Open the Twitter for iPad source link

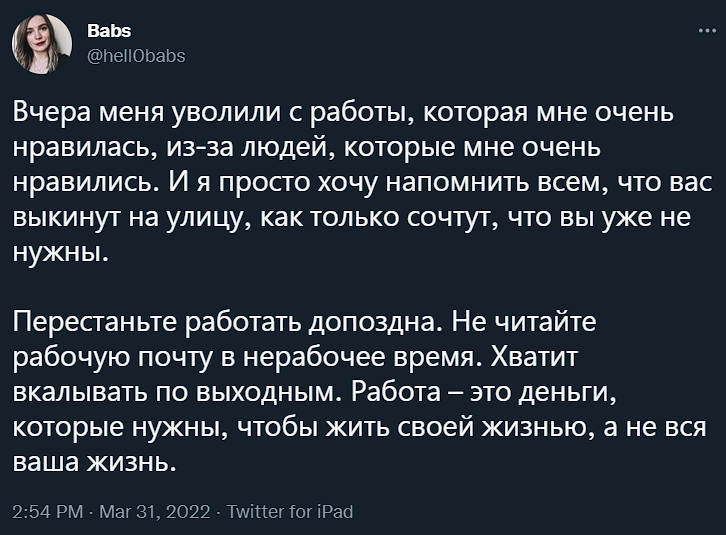291,512
